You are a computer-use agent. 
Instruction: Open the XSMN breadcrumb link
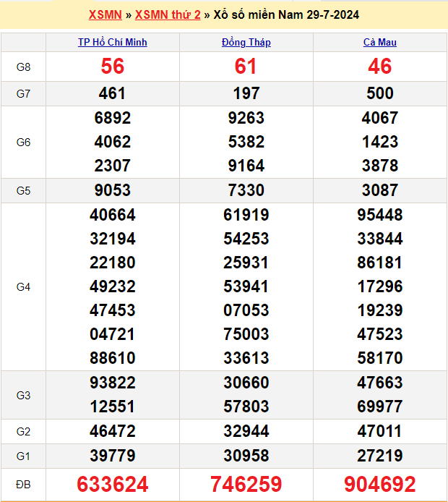point(105,14)
